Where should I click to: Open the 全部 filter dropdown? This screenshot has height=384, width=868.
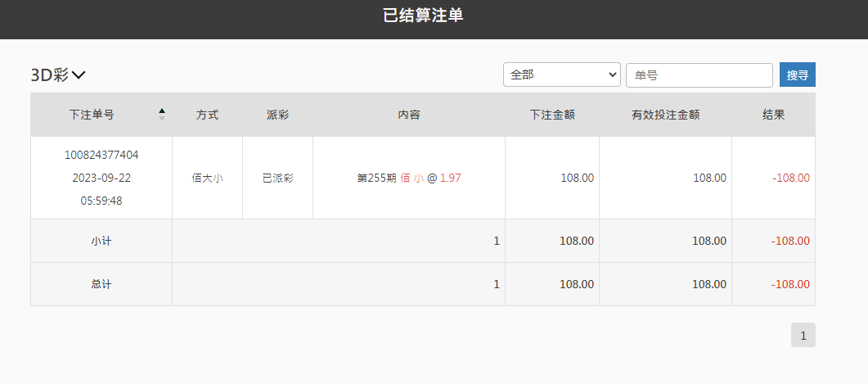562,75
